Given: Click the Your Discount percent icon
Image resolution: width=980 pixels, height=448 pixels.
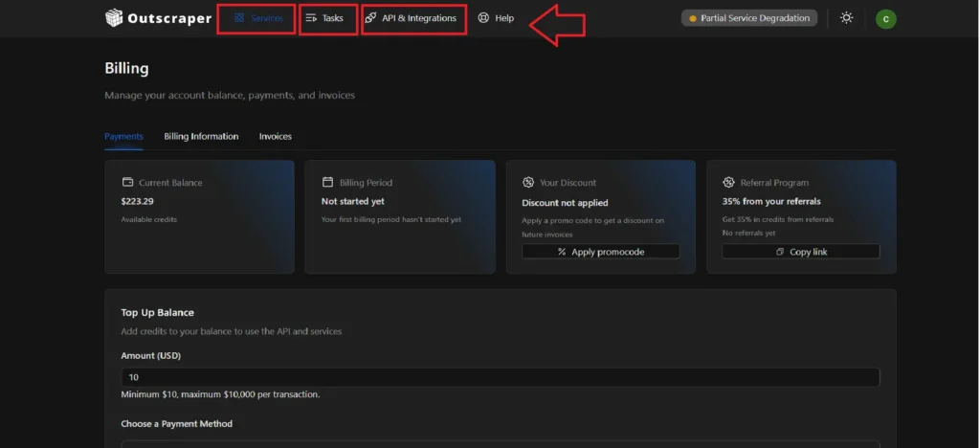Looking at the screenshot, I should click(528, 182).
